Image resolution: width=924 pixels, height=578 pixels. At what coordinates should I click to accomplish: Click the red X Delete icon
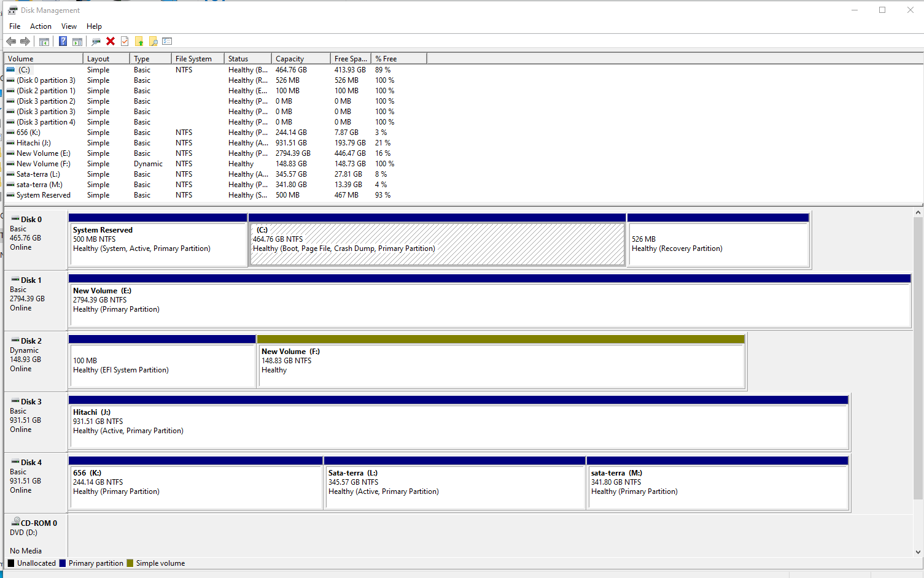tap(111, 41)
